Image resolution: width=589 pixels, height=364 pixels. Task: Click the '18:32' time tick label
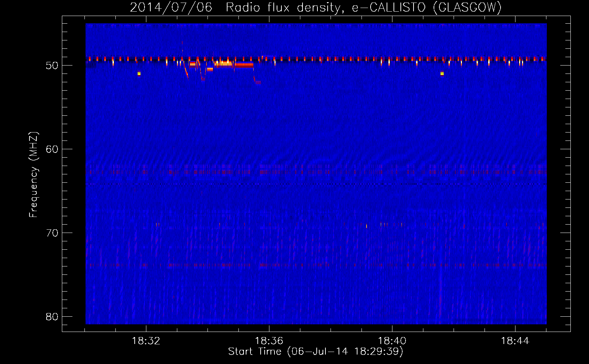coord(146,341)
